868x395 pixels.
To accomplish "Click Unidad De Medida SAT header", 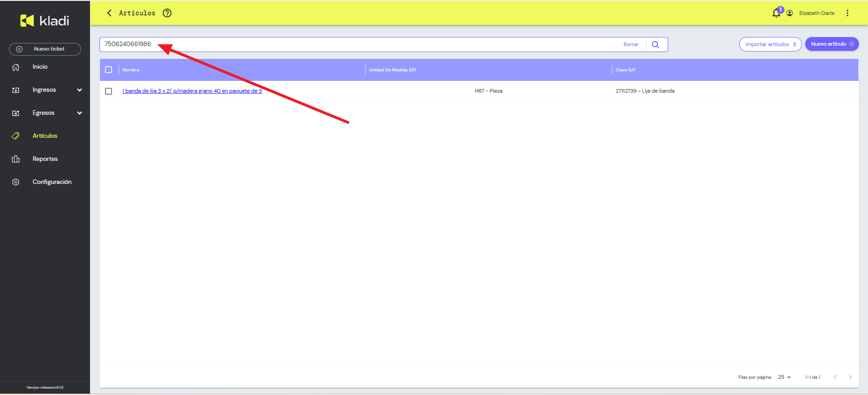I will [392, 70].
